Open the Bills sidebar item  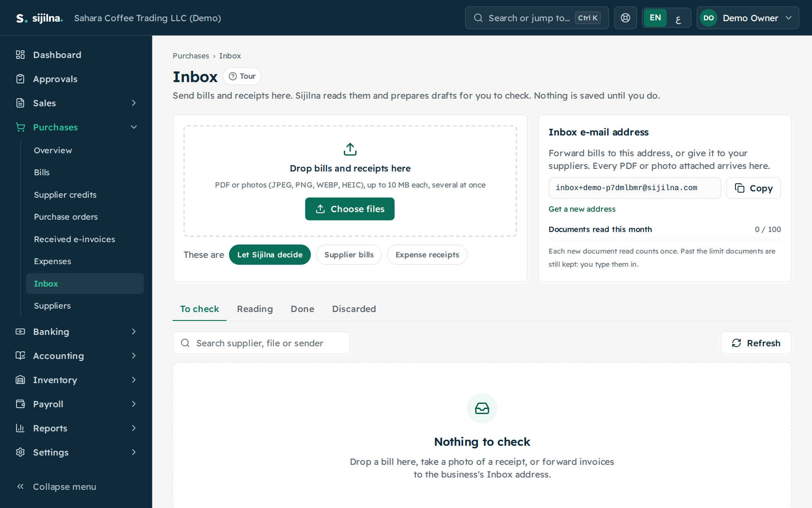point(85,172)
